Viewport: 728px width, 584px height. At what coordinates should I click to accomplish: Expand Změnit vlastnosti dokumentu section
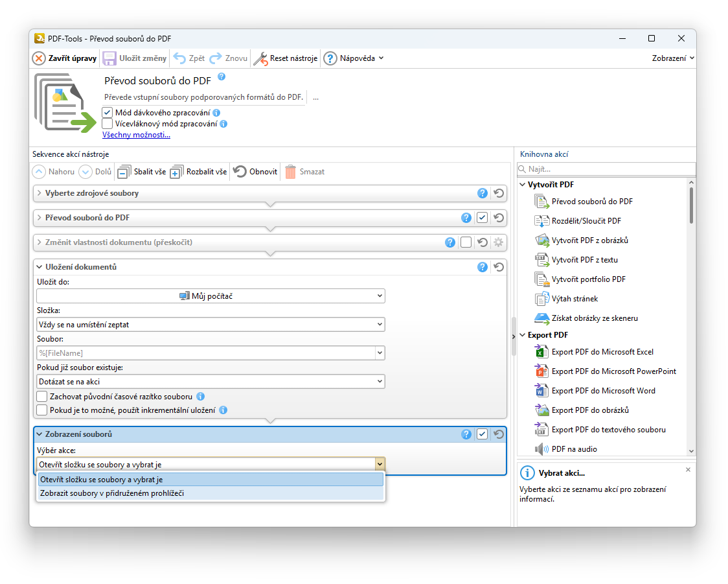pos(40,242)
